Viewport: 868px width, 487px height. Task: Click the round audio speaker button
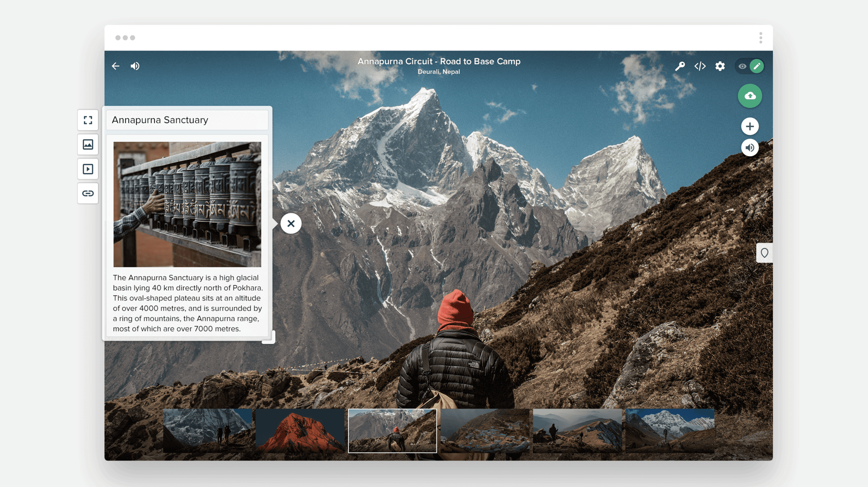click(x=750, y=148)
